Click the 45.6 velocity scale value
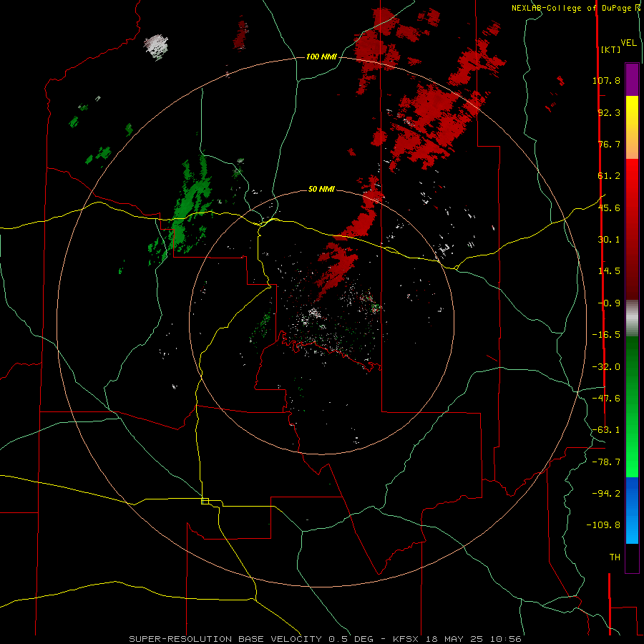 tap(609, 208)
